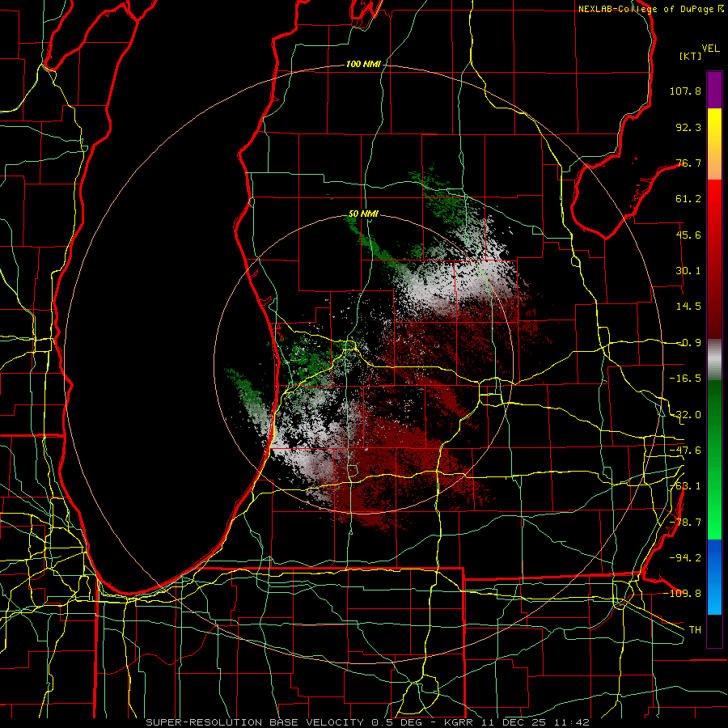This screenshot has width=728, height=728.
Task: Select the -47.6 velocity scale value
Action: (x=685, y=451)
